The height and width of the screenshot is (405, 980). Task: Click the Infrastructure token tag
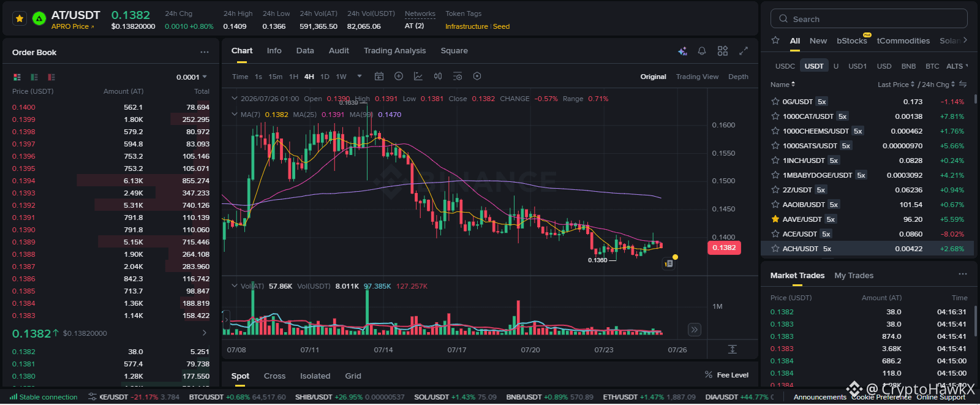[x=467, y=26]
